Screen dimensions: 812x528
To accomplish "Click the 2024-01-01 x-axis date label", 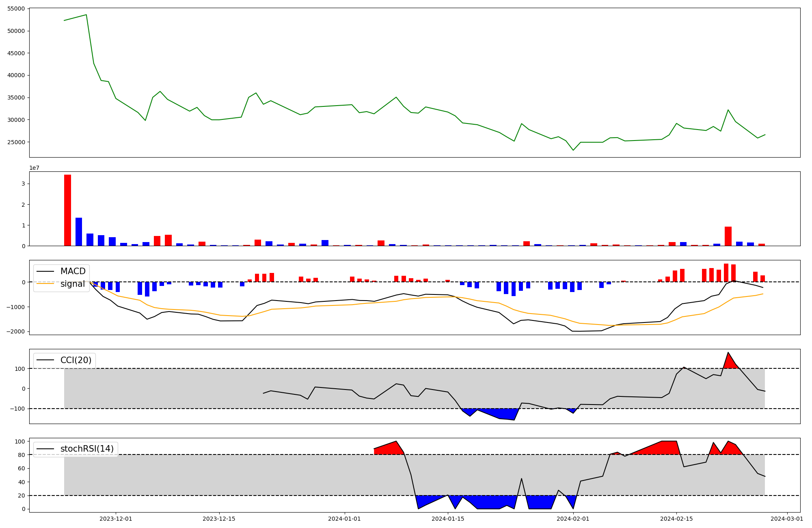I will 344,519.
